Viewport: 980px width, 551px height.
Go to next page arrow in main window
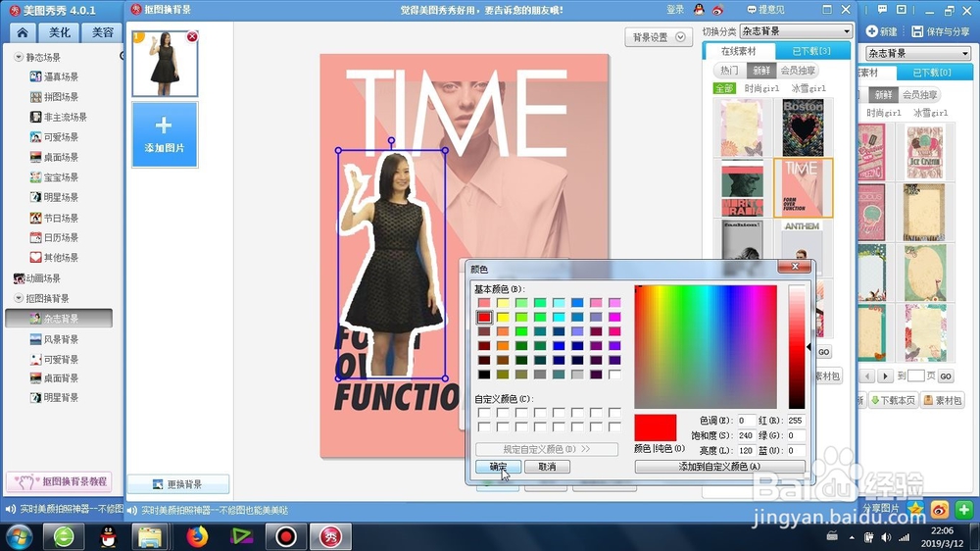tap(884, 376)
